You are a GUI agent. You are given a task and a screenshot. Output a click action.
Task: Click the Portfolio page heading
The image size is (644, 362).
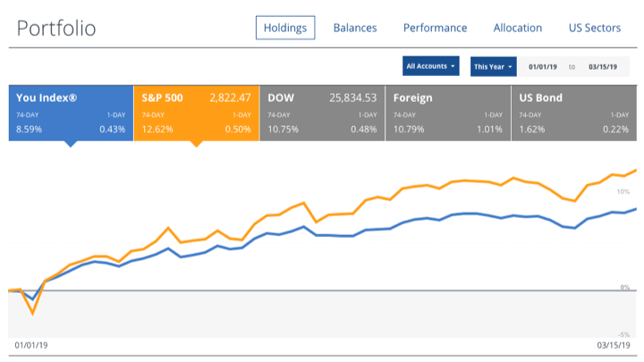56,29
